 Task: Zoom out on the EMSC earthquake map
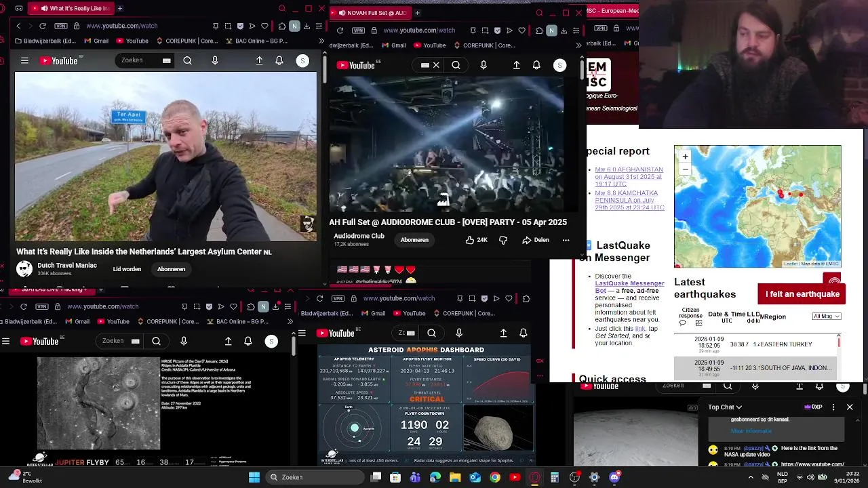pos(685,169)
